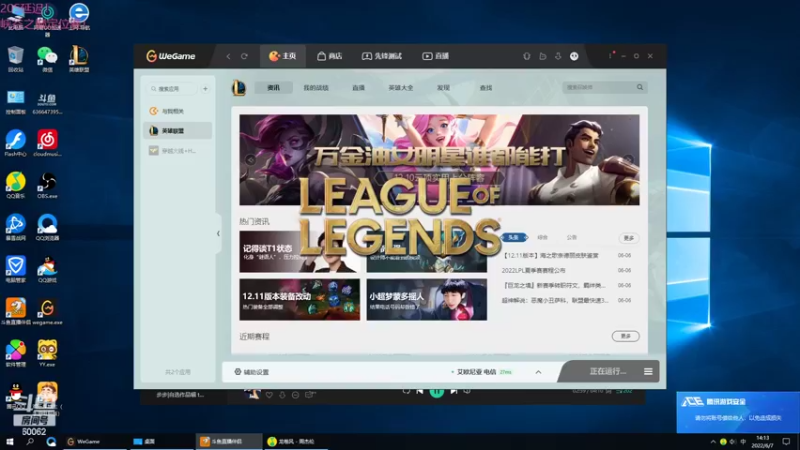Open the OBS.exe desktop icon
The image size is (800, 450).
[47, 186]
